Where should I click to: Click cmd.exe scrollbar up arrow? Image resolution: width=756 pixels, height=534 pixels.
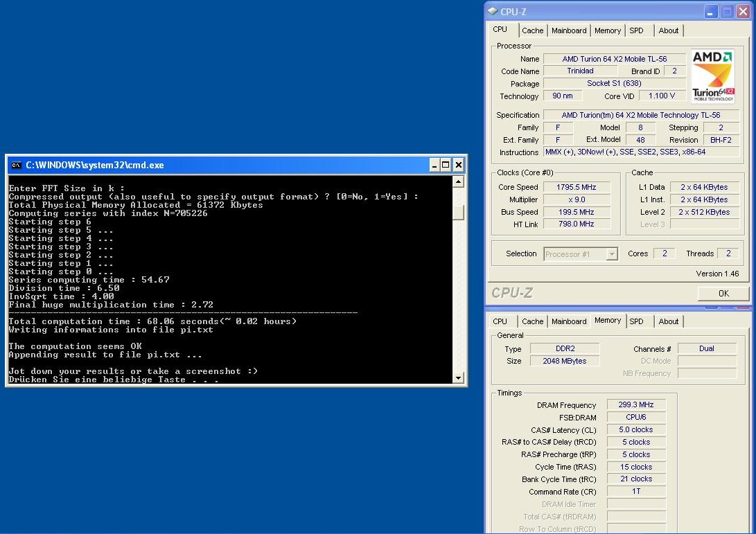click(459, 181)
